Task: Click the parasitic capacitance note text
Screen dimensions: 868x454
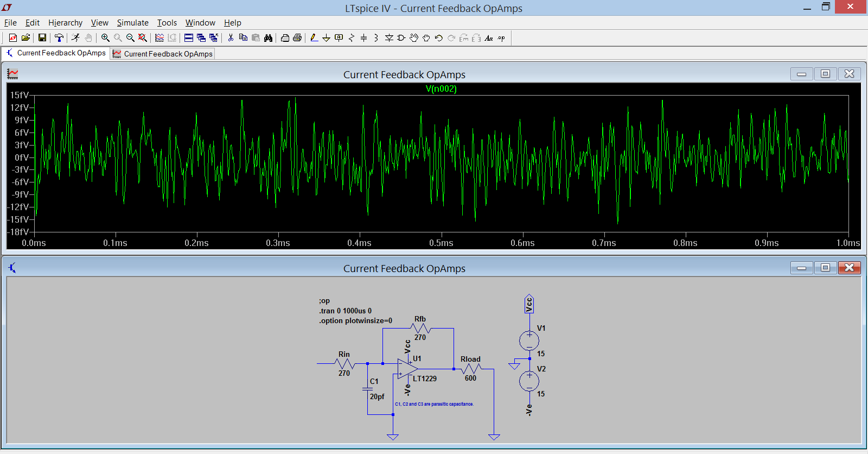Action: coord(434,404)
